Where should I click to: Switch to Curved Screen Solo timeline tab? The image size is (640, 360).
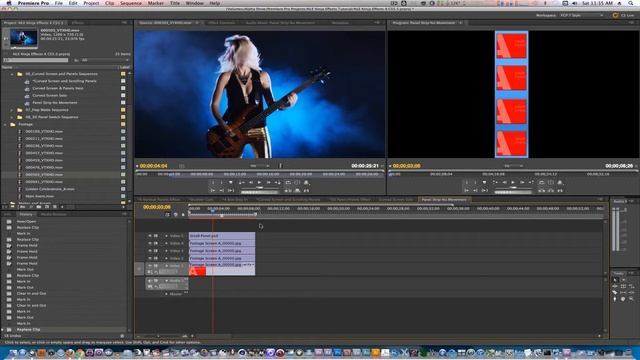pos(396,200)
